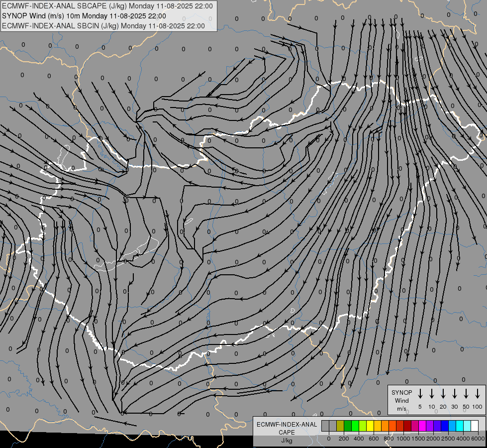Image resolution: width=487 pixels, height=448 pixels.
Task: Click the 100 m/s wind arrow in legend
Action: 478,394
